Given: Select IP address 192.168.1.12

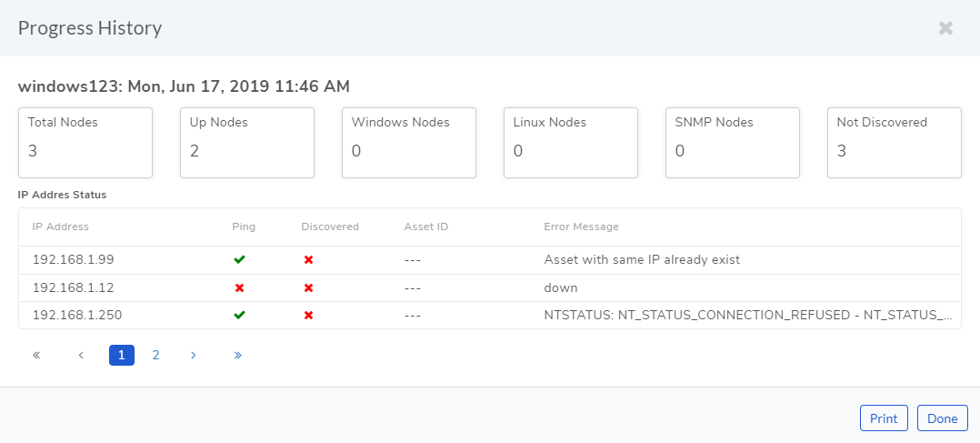Looking at the screenshot, I should pos(73,287).
